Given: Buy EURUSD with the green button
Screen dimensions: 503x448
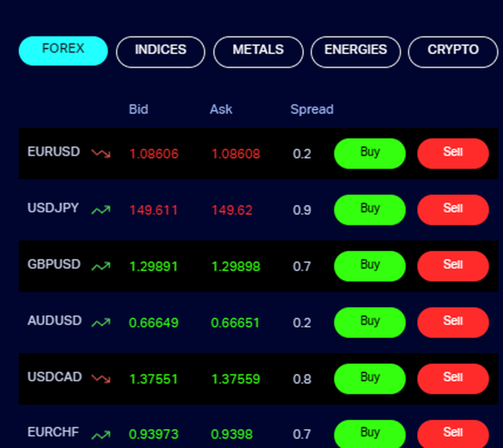Looking at the screenshot, I should (370, 154).
